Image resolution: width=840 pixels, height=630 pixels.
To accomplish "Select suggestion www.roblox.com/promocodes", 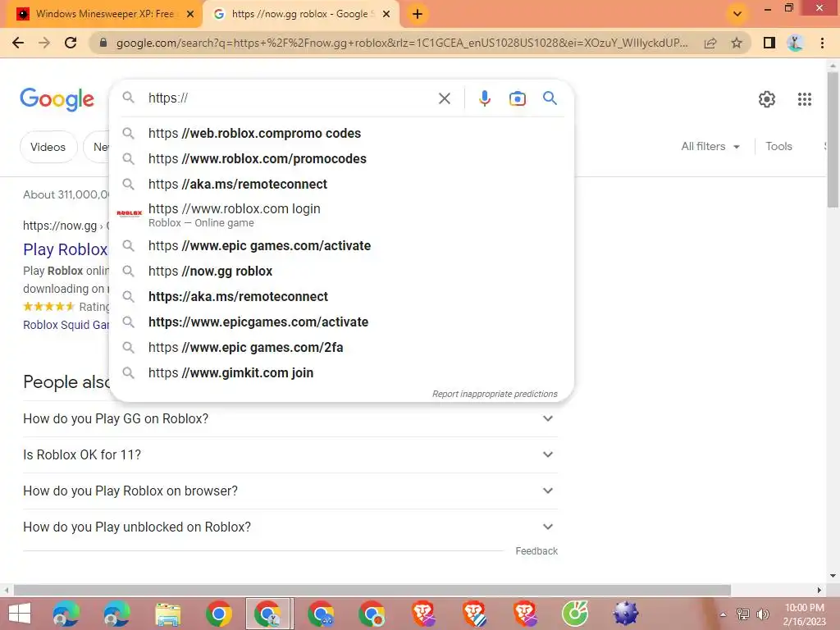I will [x=341, y=158].
